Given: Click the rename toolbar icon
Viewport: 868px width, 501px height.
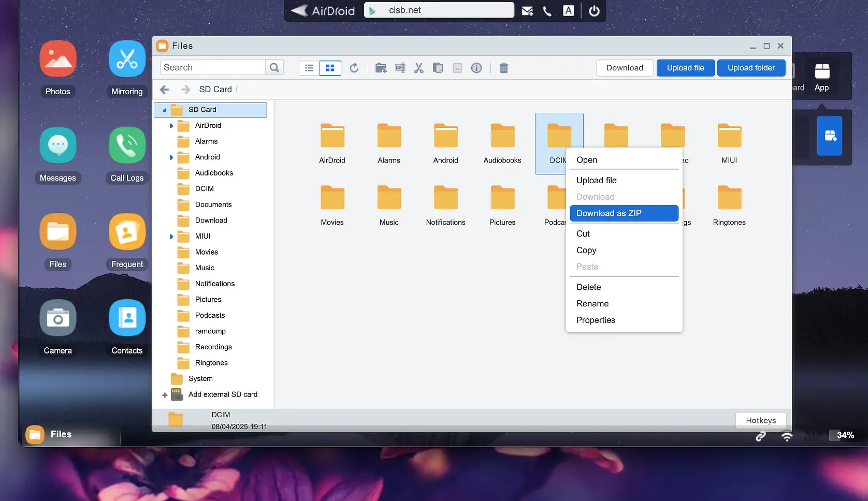Looking at the screenshot, I should [x=400, y=68].
